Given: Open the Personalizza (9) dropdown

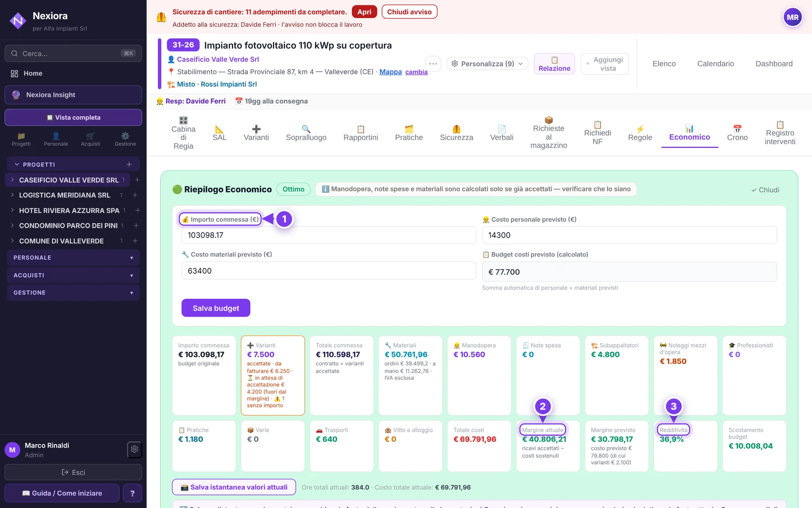Looking at the screenshot, I should pos(487,64).
